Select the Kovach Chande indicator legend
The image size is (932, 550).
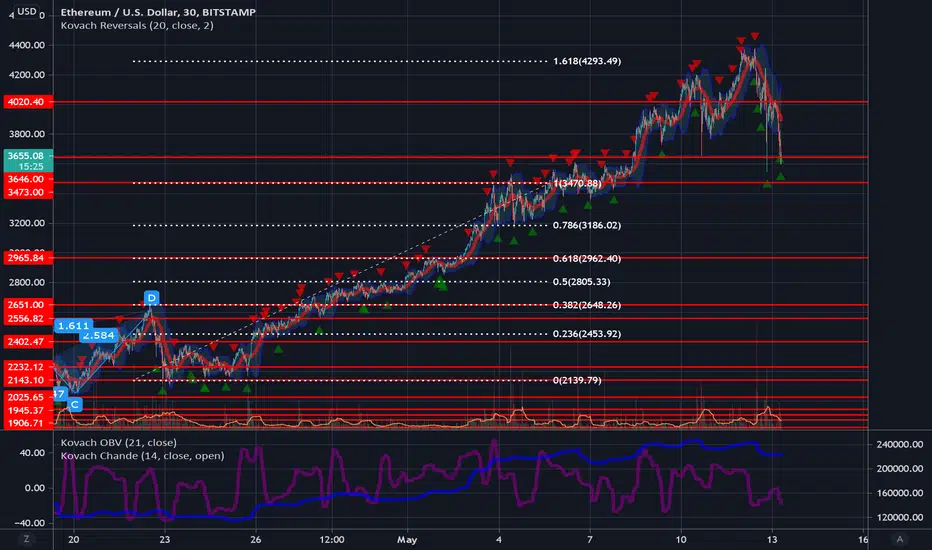click(142, 455)
